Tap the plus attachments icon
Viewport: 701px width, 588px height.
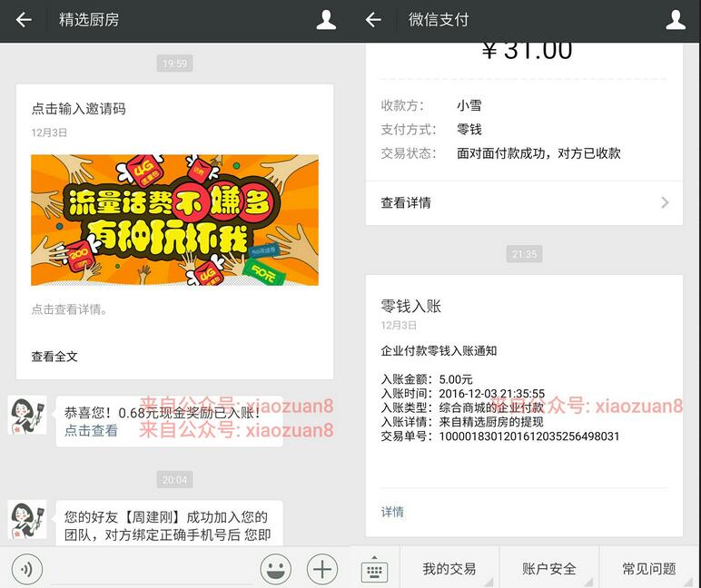tap(322, 569)
